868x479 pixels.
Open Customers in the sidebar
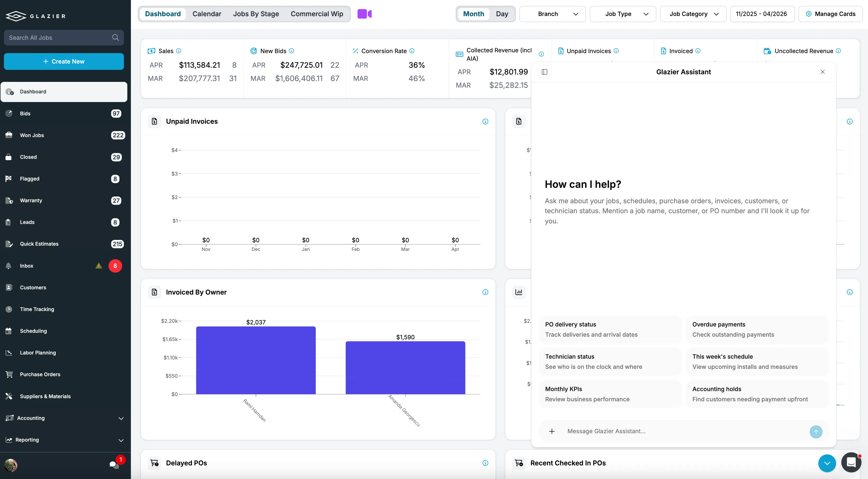tap(64, 288)
